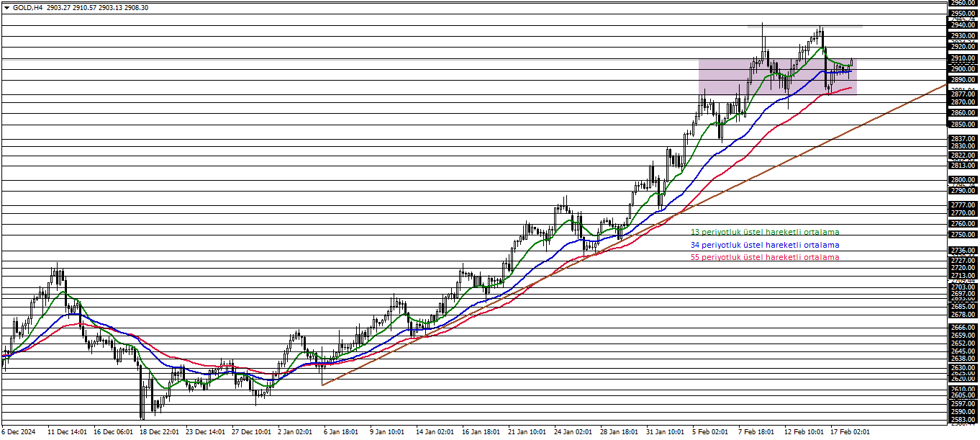Click the 2583.00 price level label

pos(963,419)
